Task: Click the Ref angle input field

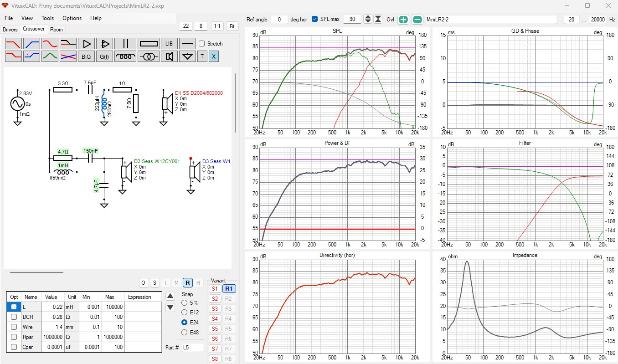Action: pyautogui.click(x=279, y=20)
